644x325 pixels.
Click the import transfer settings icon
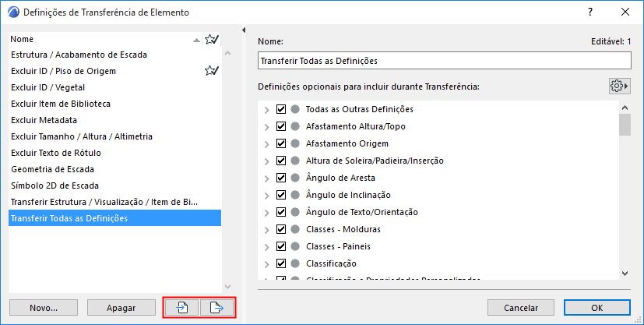click(x=181, y=308)
